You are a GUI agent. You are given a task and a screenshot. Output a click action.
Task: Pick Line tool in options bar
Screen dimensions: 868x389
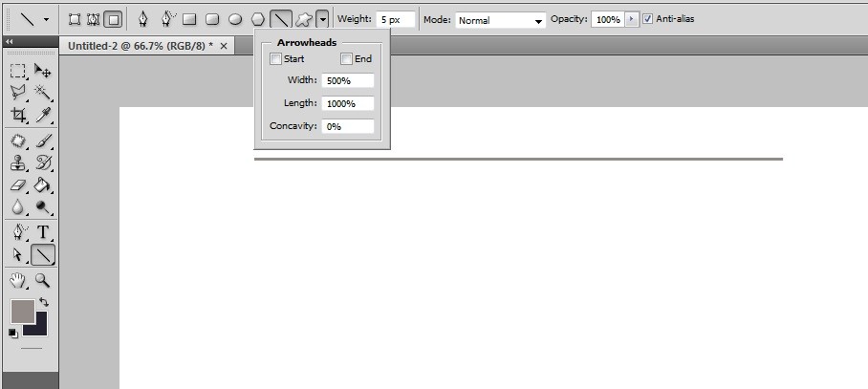[x=281, y=19]
